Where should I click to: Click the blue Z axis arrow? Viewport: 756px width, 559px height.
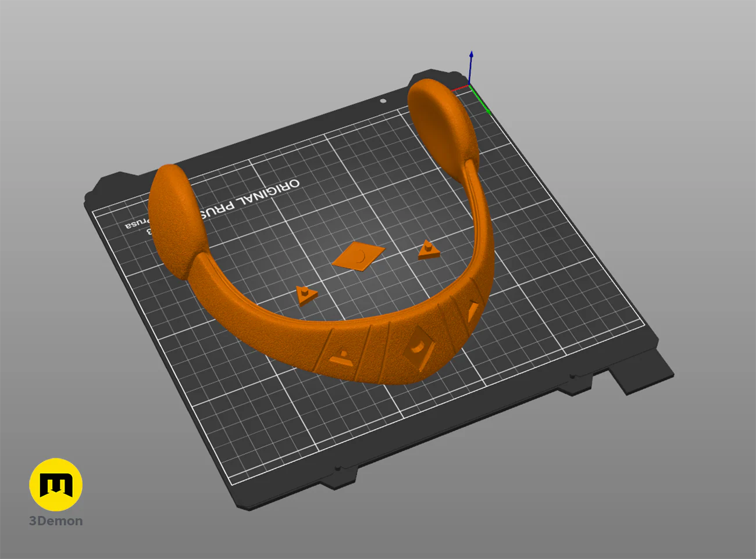click(x=471, y=68)
